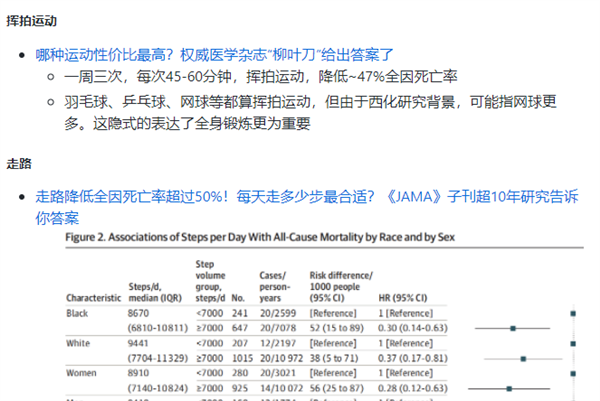600x401 pixels.
Task: Click the No. value 1015
Action: coord(242,359)
